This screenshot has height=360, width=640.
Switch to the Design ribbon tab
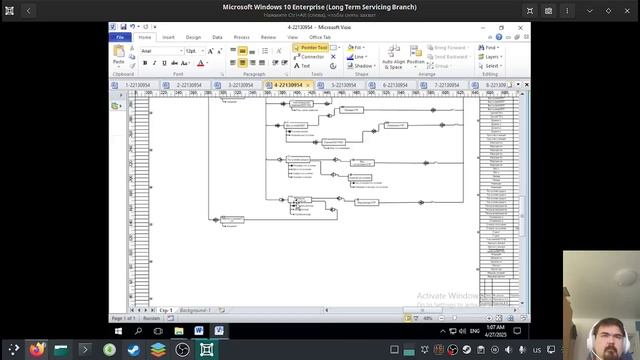193,37
